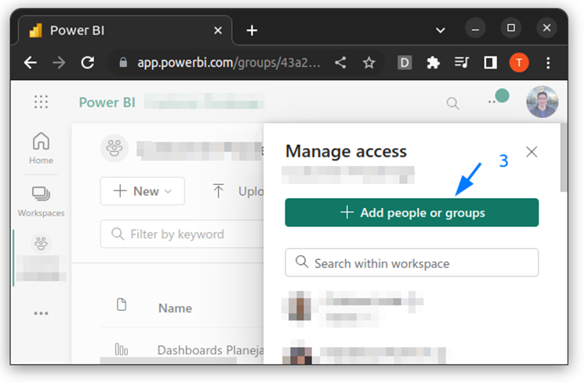Expand the New dropdown button

point(142,191)
